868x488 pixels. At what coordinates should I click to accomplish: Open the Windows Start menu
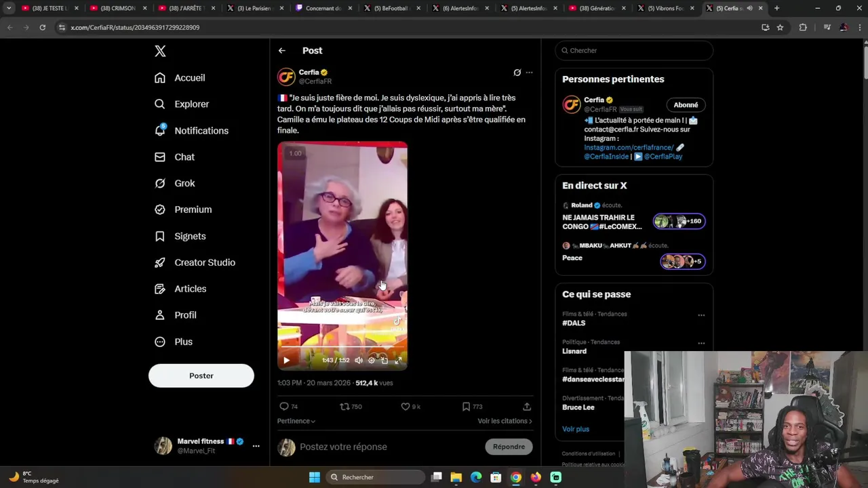coord(315,477)
